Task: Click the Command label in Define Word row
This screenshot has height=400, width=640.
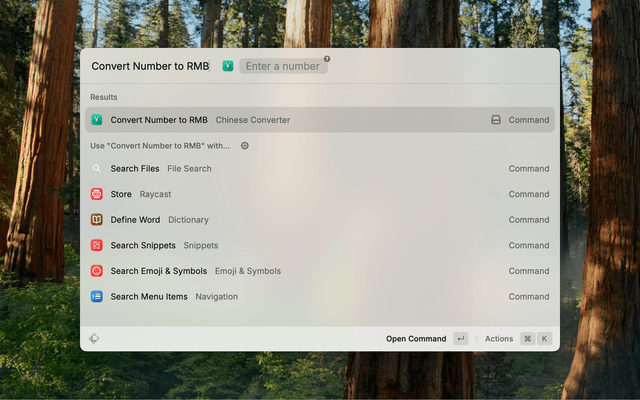Action: 529,220
